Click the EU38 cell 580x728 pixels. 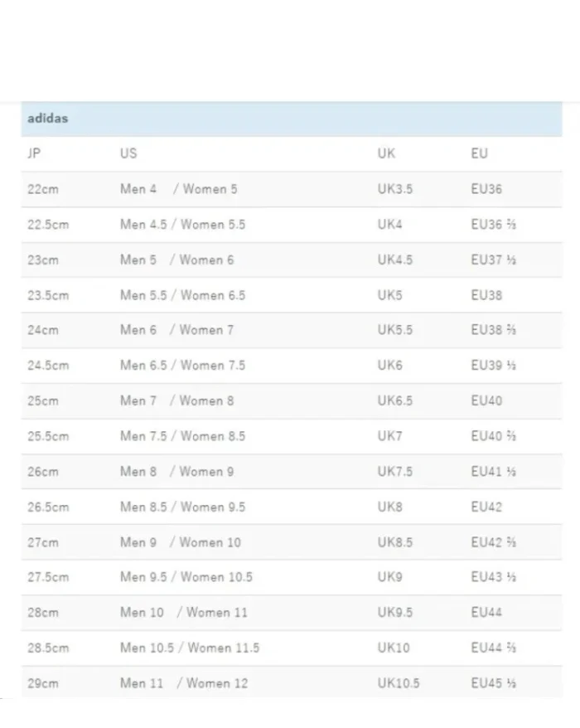[486, 295]
